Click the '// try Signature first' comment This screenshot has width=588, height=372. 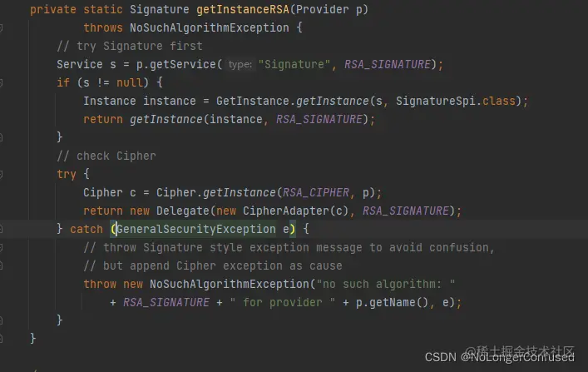[x=130, y=46]
